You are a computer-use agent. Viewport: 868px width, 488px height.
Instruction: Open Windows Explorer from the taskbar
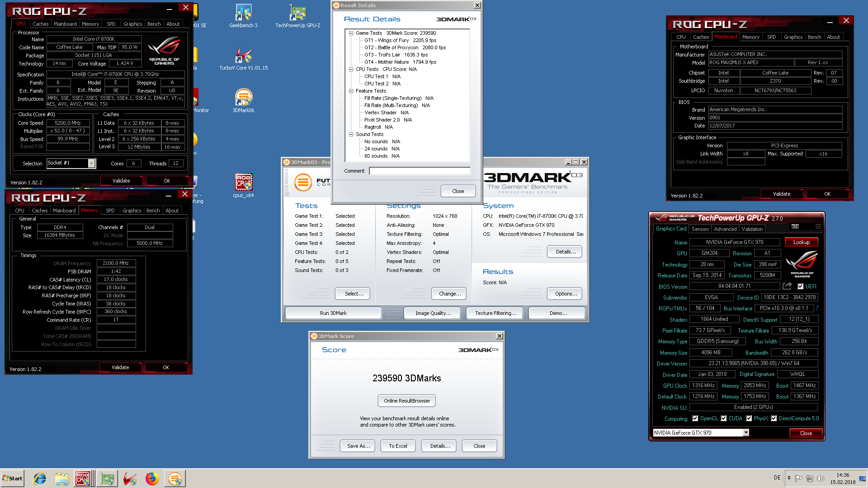[62, 479]
